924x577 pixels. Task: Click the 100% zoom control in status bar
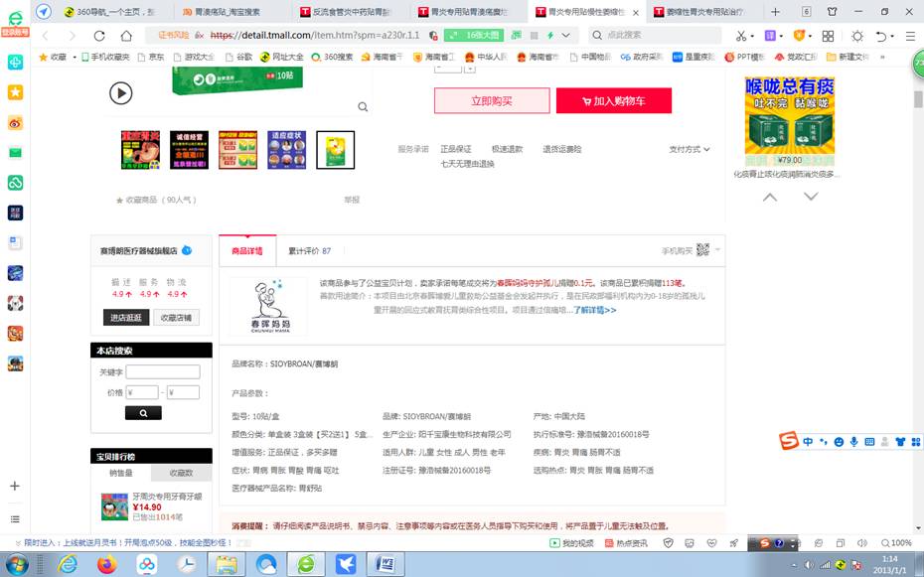point(895,543)
